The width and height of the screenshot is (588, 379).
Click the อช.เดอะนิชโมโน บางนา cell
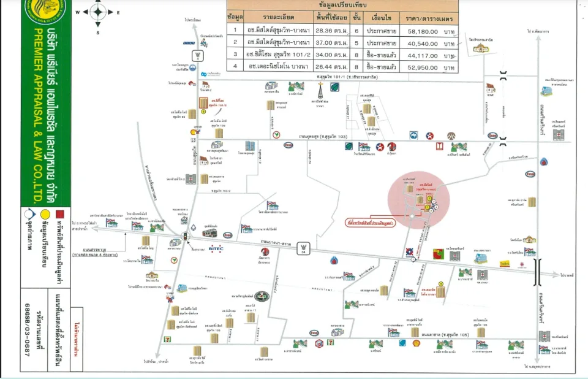pos(278,66)
